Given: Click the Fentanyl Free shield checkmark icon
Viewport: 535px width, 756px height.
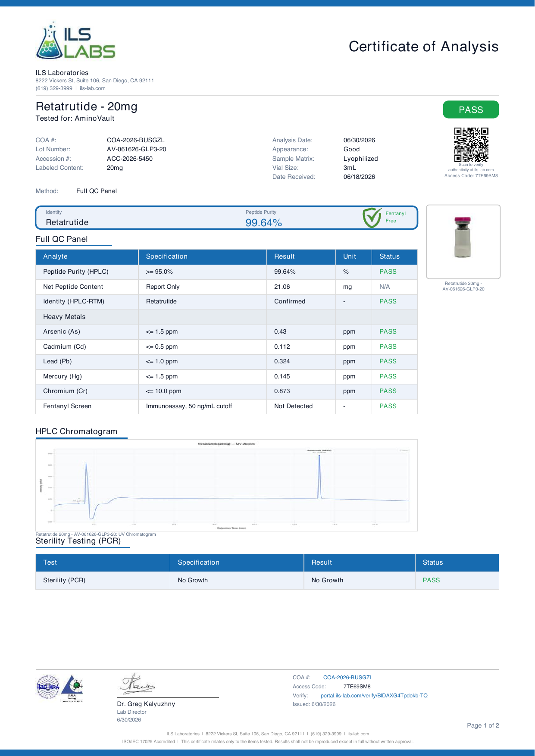Looking at the screenshot, I should (372, 218).
